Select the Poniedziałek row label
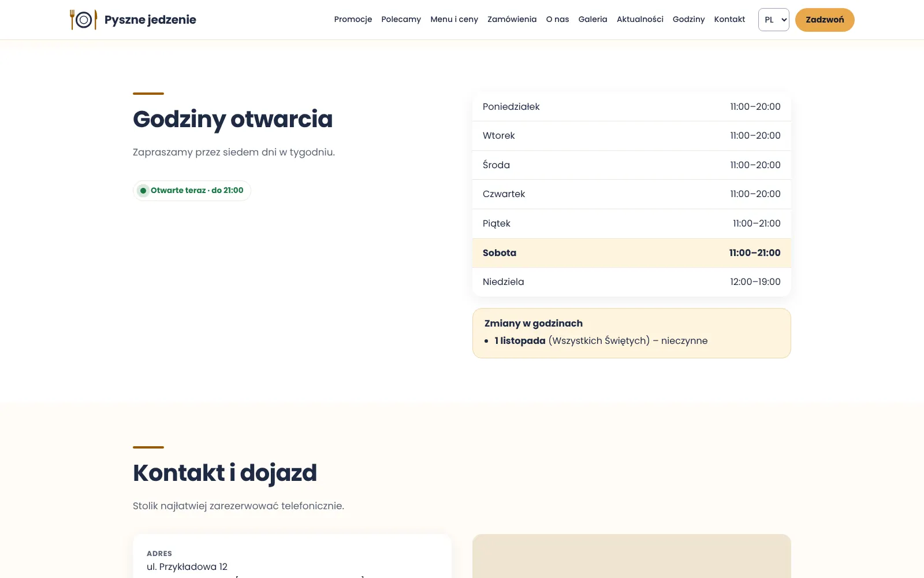924x578 pixels. (x=511, y=107)
